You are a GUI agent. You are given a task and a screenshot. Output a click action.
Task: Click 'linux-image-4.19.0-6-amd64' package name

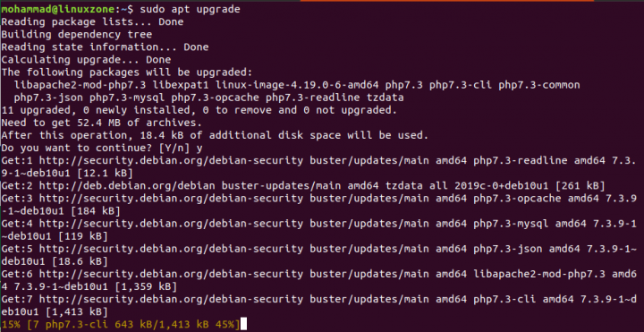[297, 85]
